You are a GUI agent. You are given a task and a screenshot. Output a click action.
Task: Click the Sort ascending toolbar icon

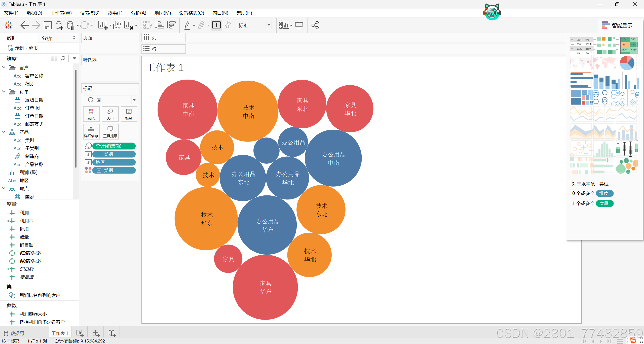pos(159,25)
